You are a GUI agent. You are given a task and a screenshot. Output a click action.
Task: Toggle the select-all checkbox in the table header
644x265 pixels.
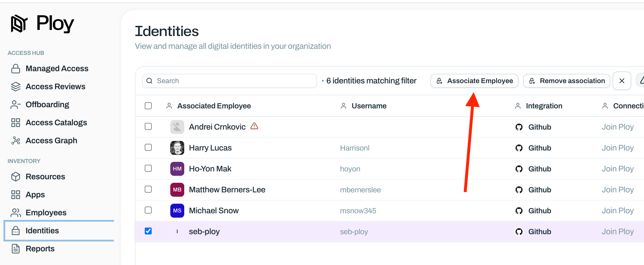(148, 106)
